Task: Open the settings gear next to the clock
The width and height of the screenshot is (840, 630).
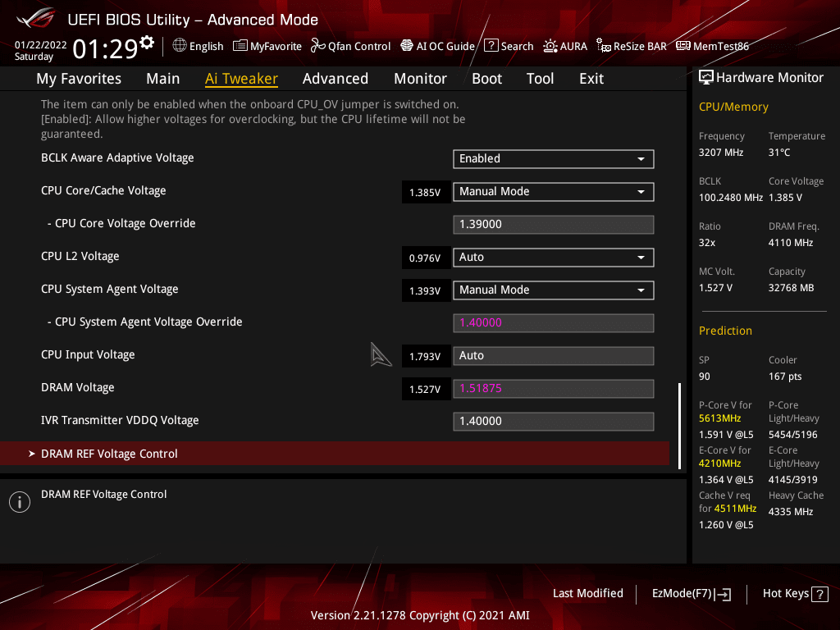Action: (147, 43)
